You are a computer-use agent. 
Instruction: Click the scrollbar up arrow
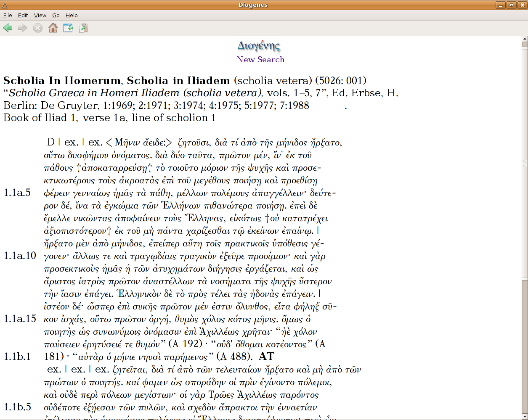[525, 39]
